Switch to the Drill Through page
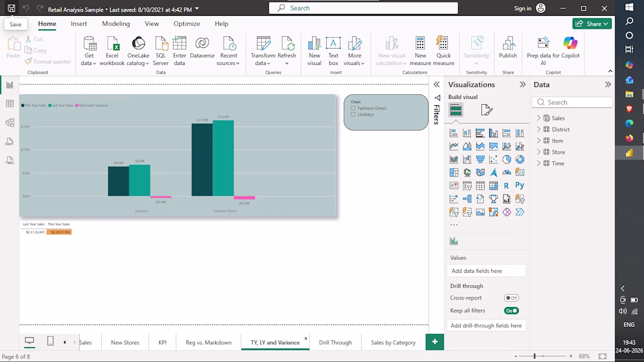Image resolution: width=644 pixels, height=362 pixels. pos(335,342)
